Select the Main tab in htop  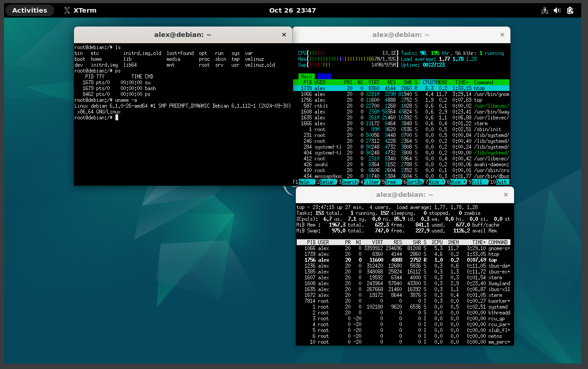tap(306, 76)
